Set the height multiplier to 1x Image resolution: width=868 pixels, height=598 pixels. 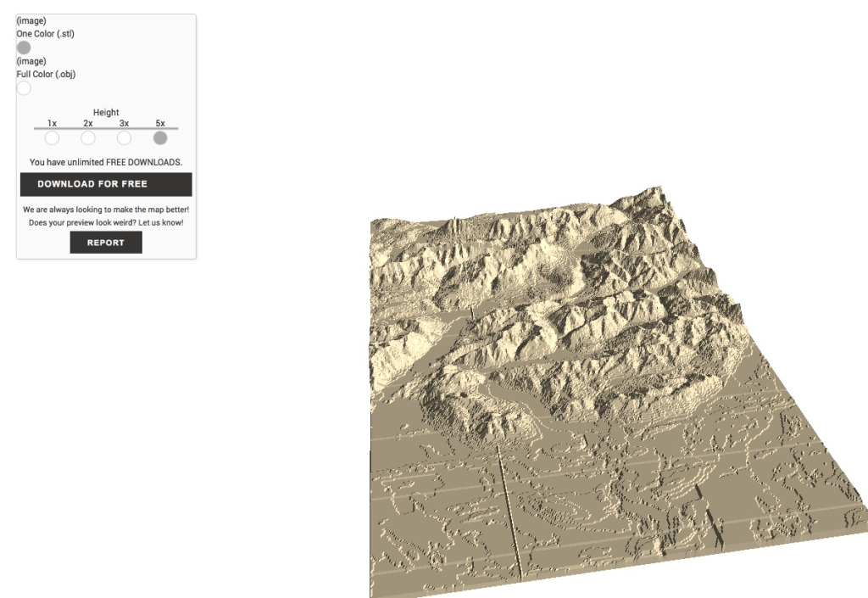coord(53,137)
